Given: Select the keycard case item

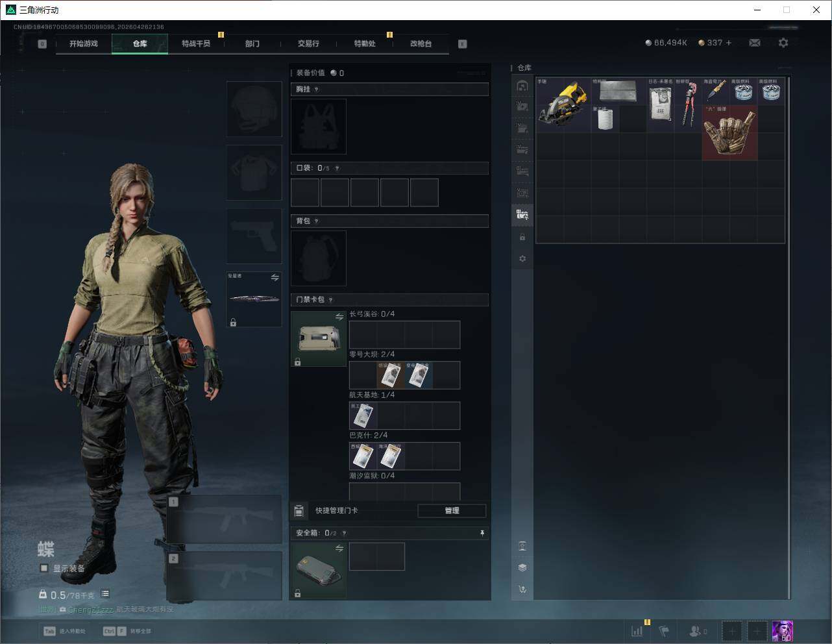Looking at the screenshot, I should tap(319, 339).
